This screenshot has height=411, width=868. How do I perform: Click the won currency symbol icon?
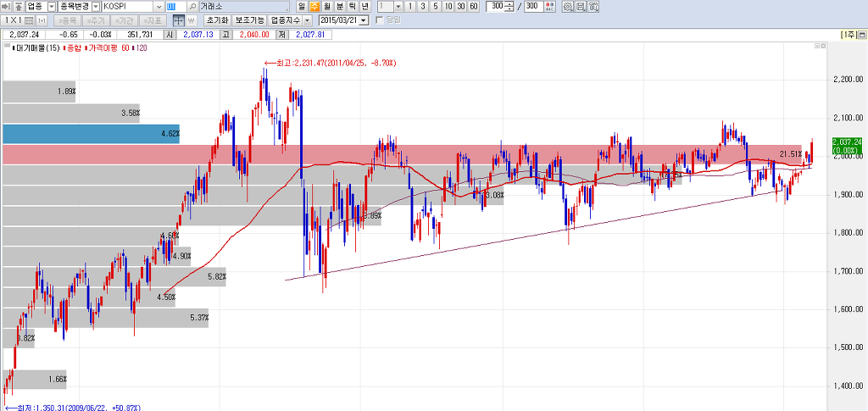(192, 20)
